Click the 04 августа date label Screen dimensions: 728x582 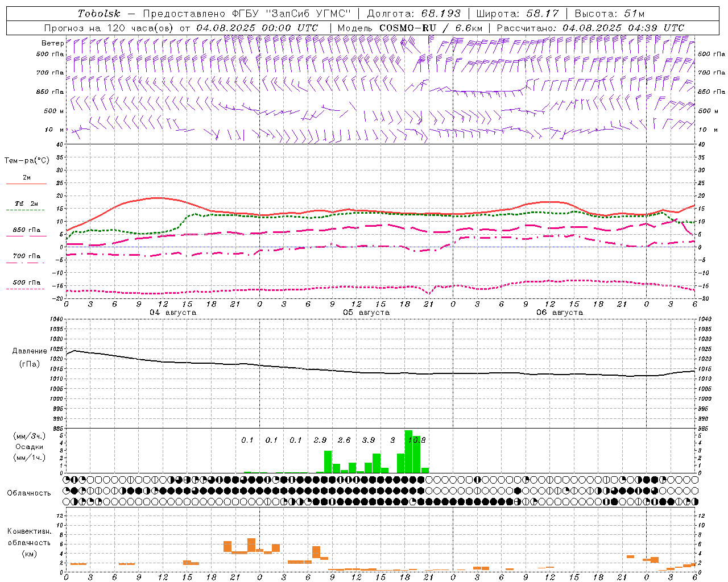[x=173, y=313]
